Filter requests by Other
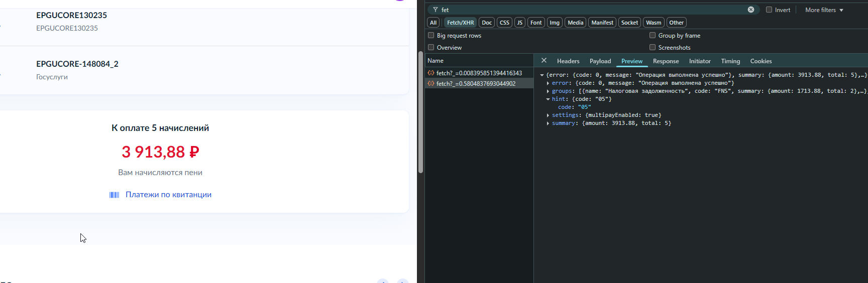Image resolution: width=868 pixels, height=283 pixels. tap(677, 23)
